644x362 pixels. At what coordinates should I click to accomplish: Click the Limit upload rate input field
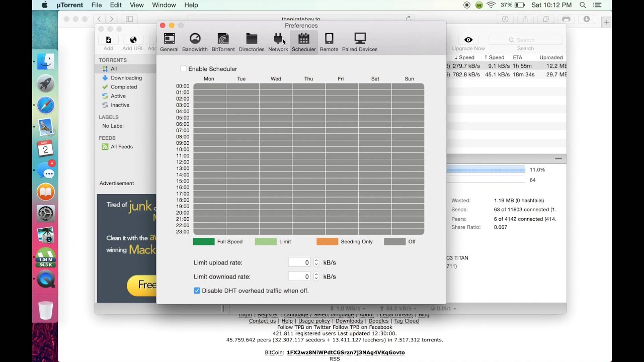(x=300, y=262)
